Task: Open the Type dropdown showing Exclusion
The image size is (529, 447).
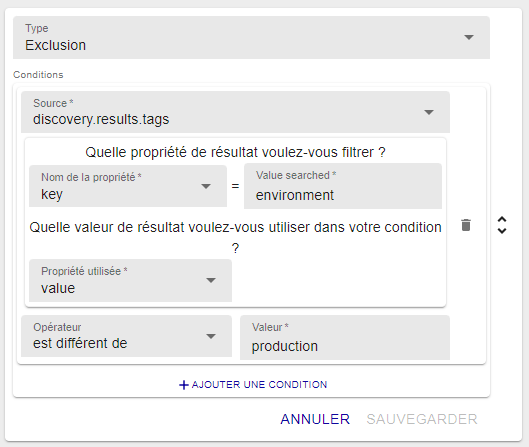Action: (251, 37)
